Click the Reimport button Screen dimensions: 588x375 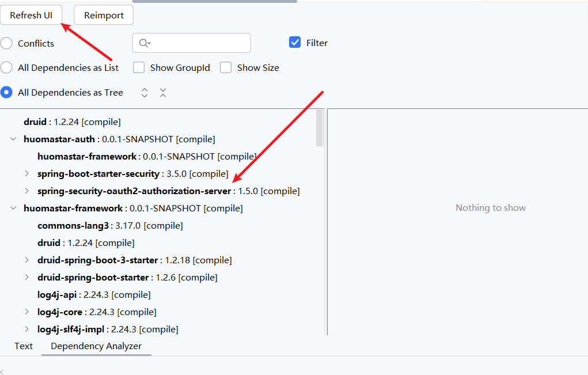pos(104,16)
